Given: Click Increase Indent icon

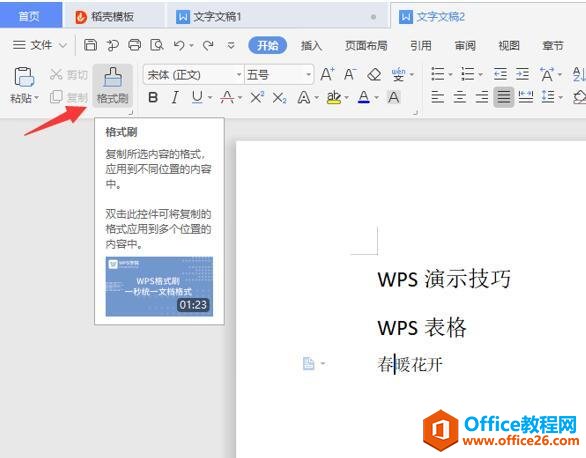Looking at the screenshot, I should [x=522, y=74].
